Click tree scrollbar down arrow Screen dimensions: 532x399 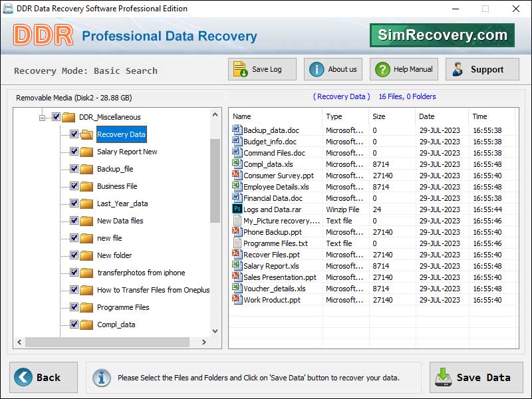tap(215, 331)
